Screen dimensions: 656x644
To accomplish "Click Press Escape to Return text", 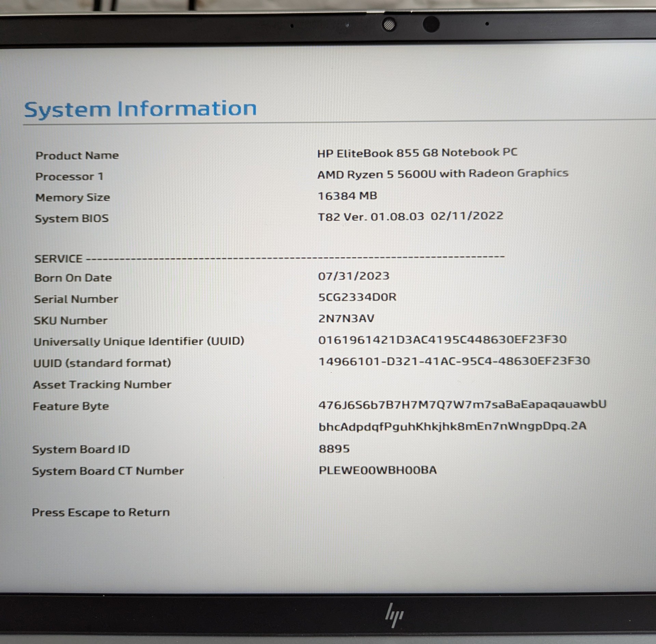I will (x=101, y=512).
